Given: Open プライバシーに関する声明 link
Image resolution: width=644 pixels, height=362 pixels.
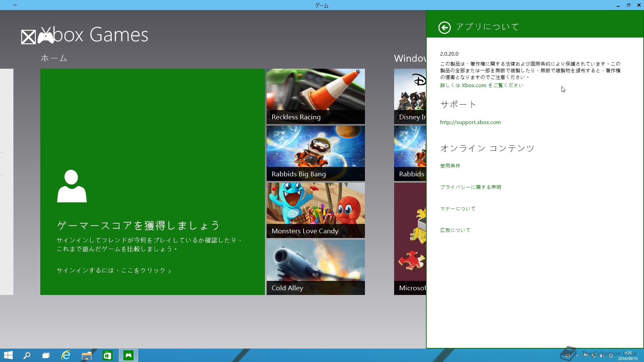Looking at the screenshot, I should click(x=471, y=187).
